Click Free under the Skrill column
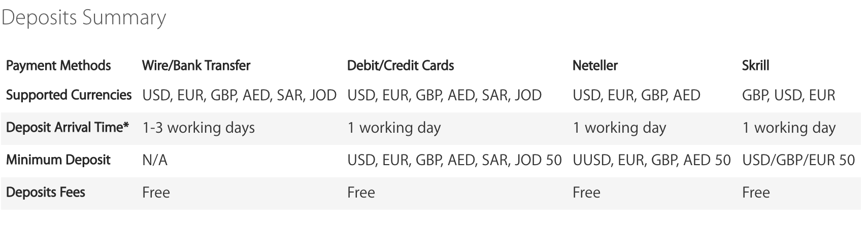Viewport: 868px width, 231px height. coord(756,192)
